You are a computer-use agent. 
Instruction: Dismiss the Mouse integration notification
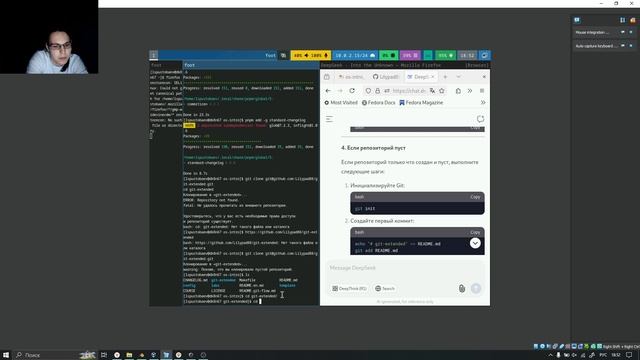631,32
